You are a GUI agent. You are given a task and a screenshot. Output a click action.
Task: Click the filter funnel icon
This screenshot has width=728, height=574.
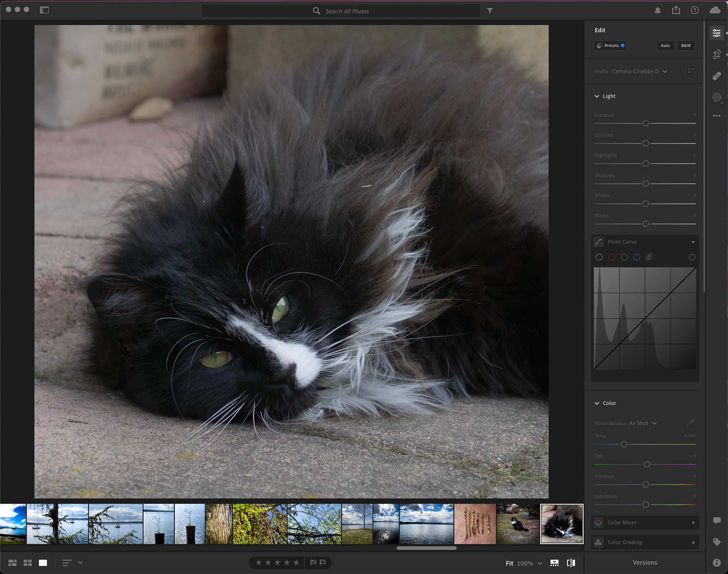coord(490,11)
